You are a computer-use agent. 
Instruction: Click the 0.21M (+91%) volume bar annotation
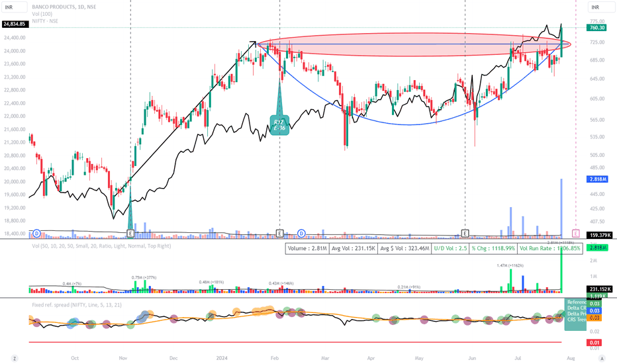[x=409, y=287]
